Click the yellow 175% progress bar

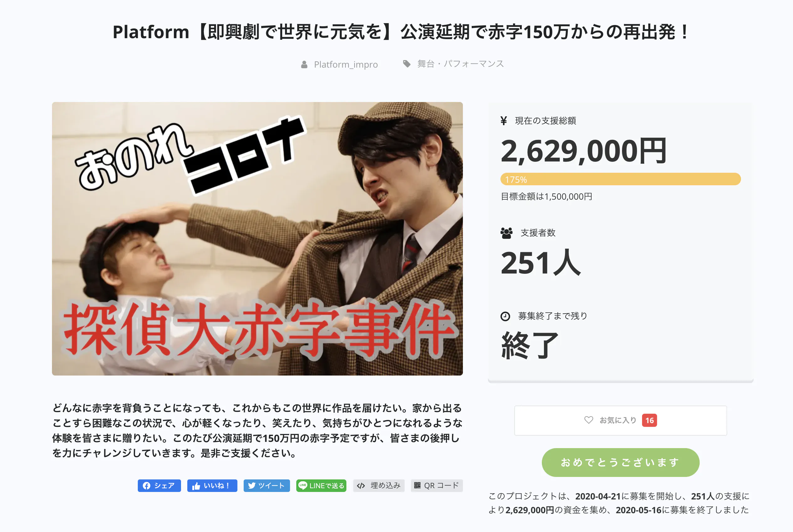point(620,179)
